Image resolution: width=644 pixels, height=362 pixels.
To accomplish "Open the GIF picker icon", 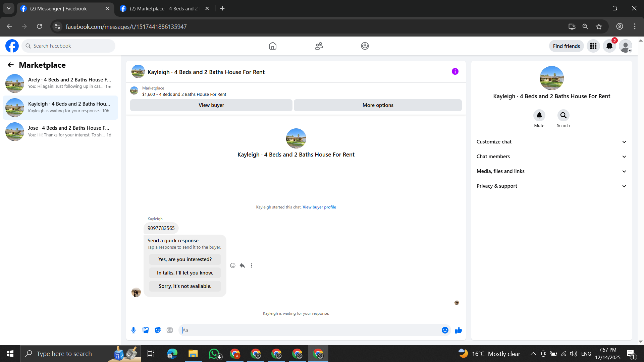I will (170, 330).
